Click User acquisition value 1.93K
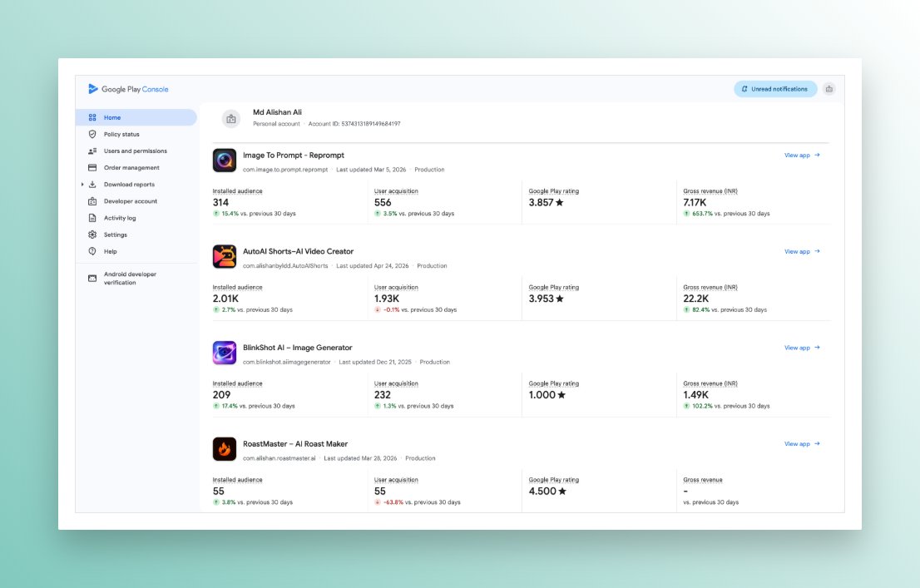The image size is (920, 588). (x=387, y=299)
